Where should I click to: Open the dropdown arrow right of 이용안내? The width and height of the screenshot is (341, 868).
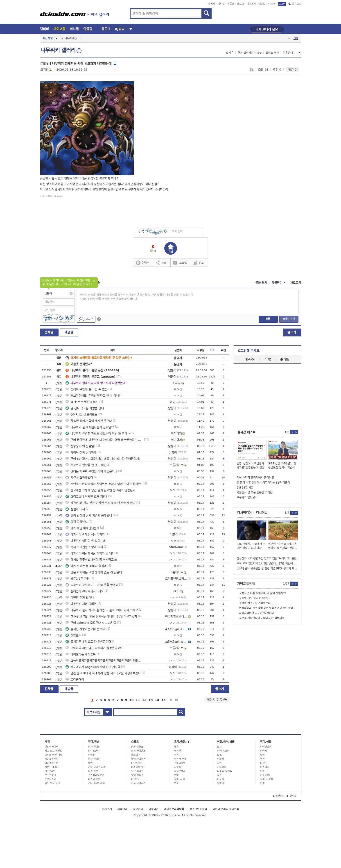point(299,53)
